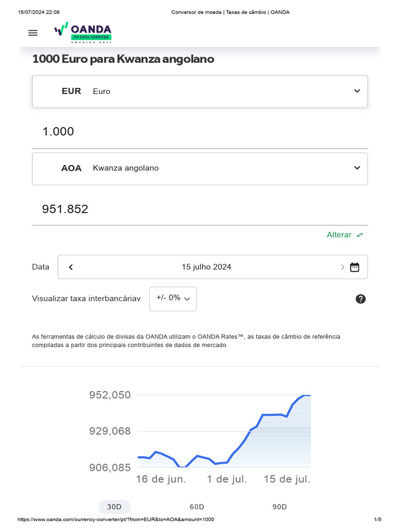Select the 60D chart range
Viewport: 399px width, 532px height.
(x=197, y=507)
